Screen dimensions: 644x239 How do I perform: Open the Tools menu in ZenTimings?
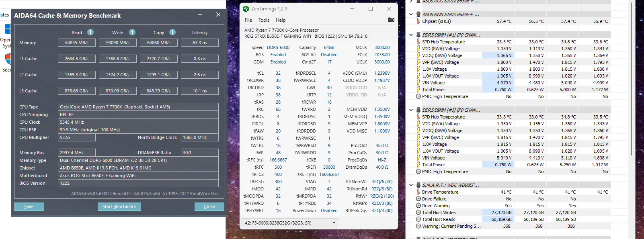click(264, 20)
